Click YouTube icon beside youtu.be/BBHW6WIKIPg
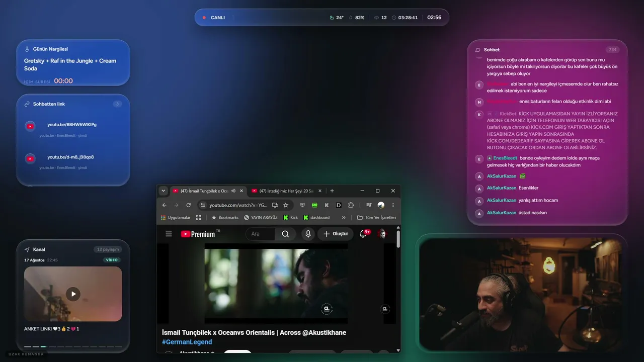Image resolution: width=644 pixels, height=362 pixels. pyautogui.click(x=30, y=126)
